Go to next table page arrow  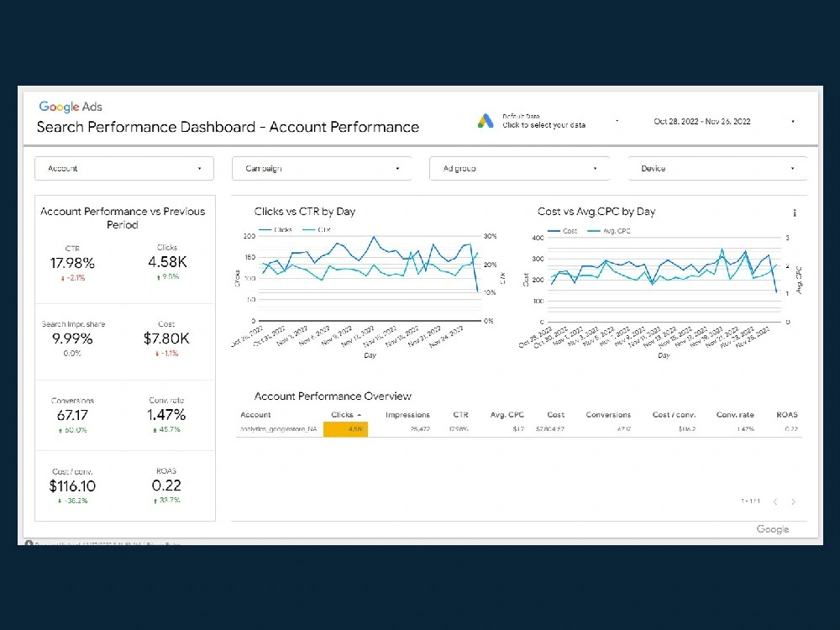tap(794, 501)
